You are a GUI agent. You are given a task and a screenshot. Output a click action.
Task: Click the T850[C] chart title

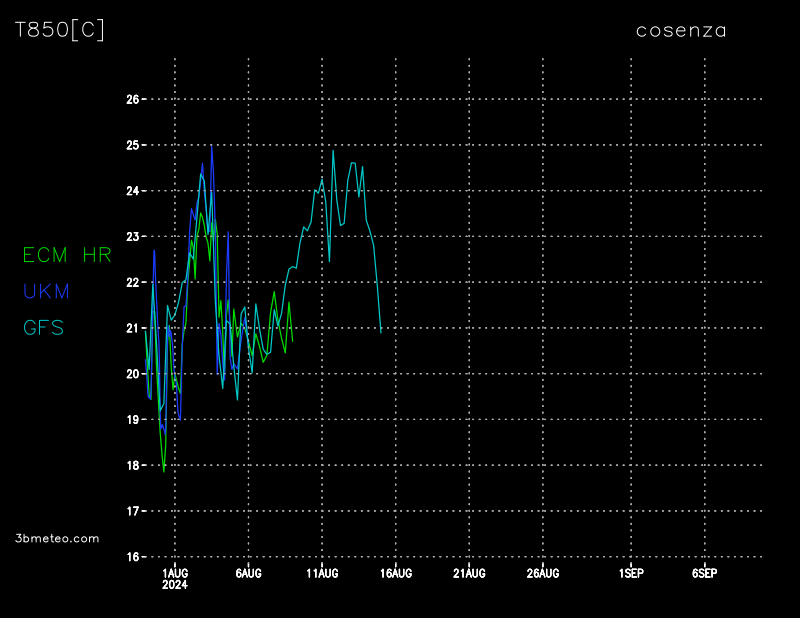(x=60, y=30)
